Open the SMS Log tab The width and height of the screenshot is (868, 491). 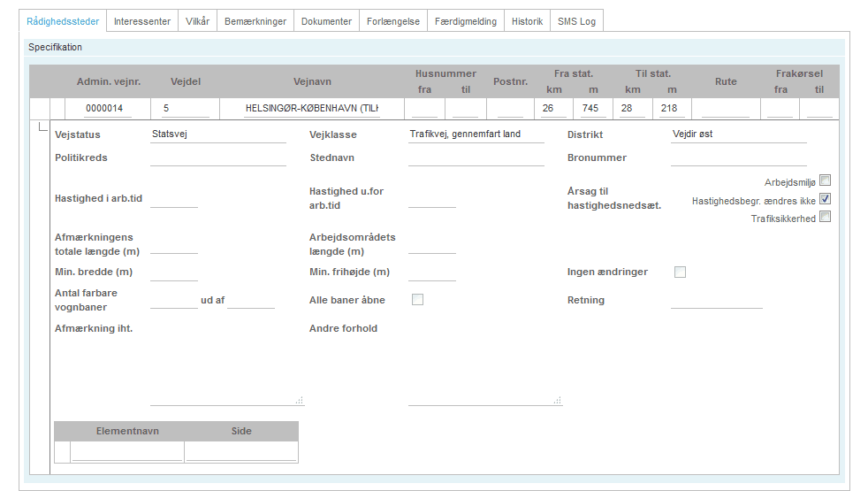tap(576, 21)
